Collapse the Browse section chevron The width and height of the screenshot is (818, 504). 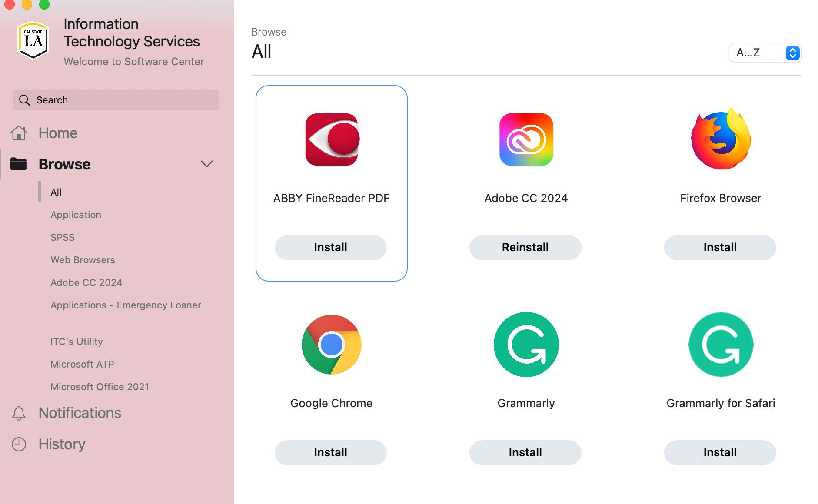[207, 164]
